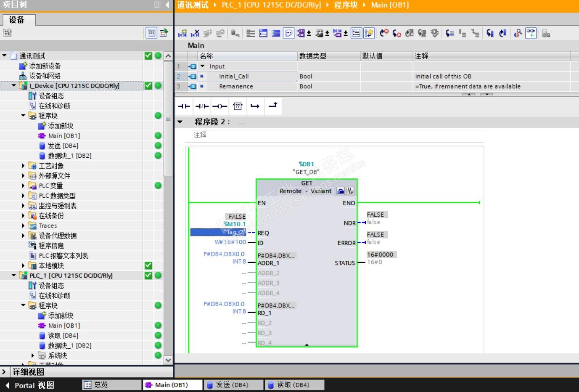Click green checkbox beside I_Device CPU
This screenshot has width=579, height=392.
[x=148, y=86]
